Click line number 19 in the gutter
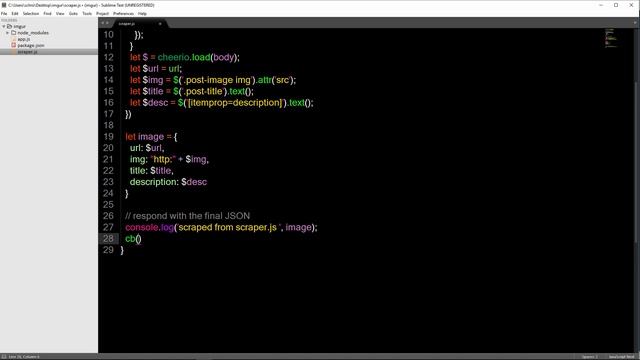640x360 pixels. tap(108, 137)
